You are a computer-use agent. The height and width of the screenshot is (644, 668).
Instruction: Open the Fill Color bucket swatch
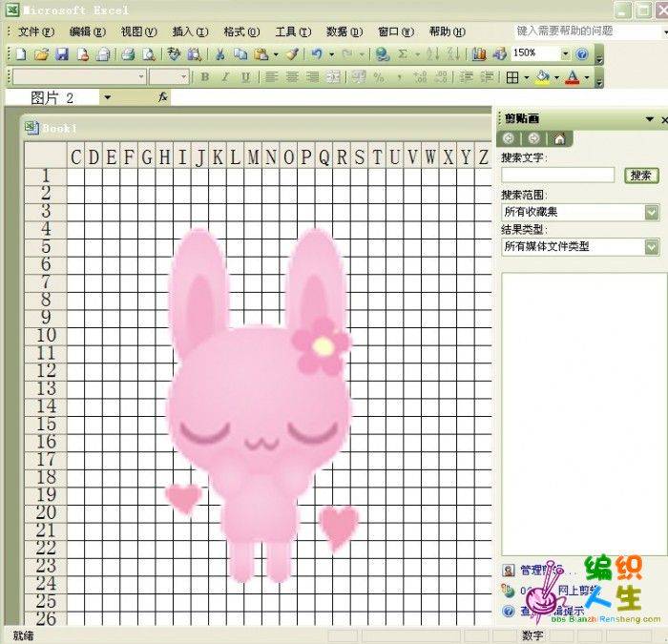tap(542, 77)
